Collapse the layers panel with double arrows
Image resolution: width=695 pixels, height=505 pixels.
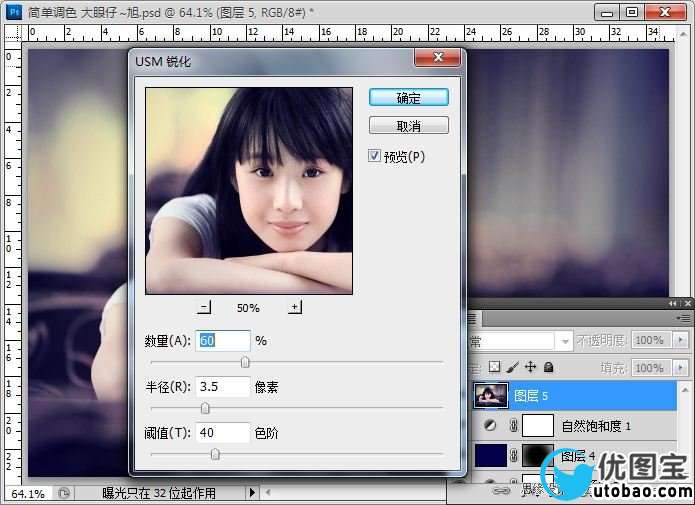(x=672, y=302)
